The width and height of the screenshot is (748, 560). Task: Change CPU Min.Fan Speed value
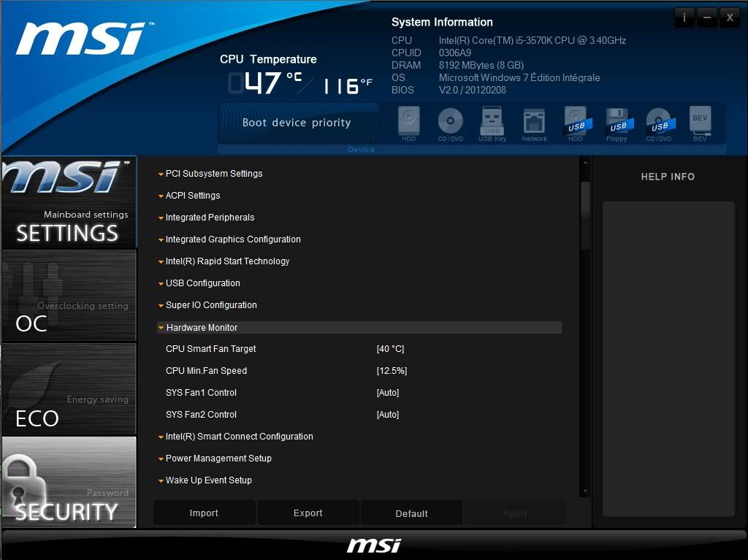click(392, 371)
